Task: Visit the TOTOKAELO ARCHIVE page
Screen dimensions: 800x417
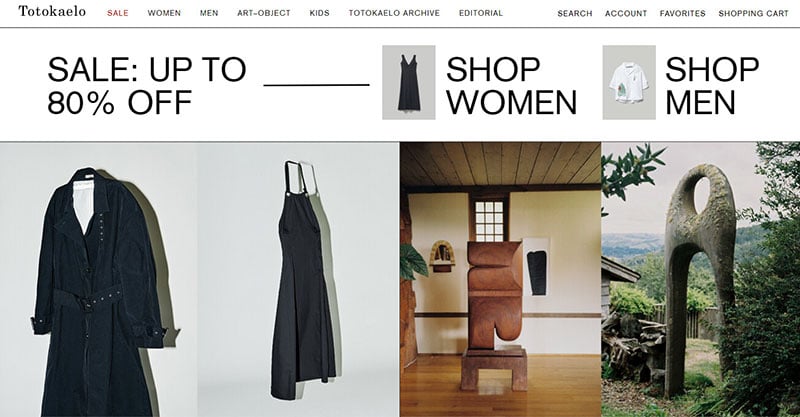Action: point(394,13)
